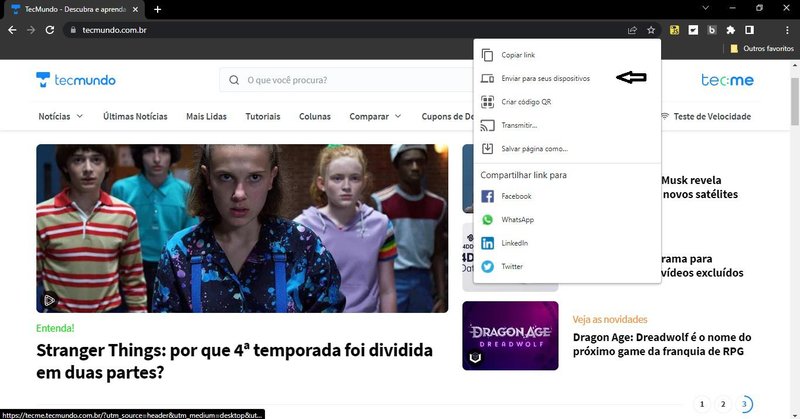This screenshot has height=419, width=800.
Task: Select Salvar página como... option
Action: [x=567, y=149]
